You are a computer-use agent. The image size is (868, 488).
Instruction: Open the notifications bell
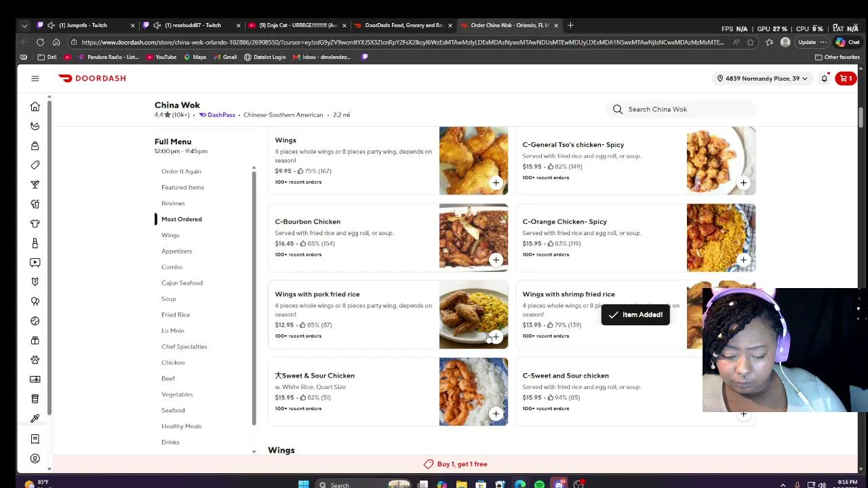pos(825,79)
